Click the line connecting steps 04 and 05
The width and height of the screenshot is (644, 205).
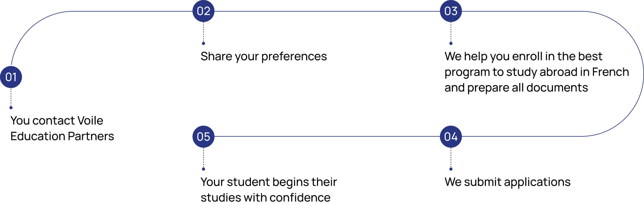327,136
